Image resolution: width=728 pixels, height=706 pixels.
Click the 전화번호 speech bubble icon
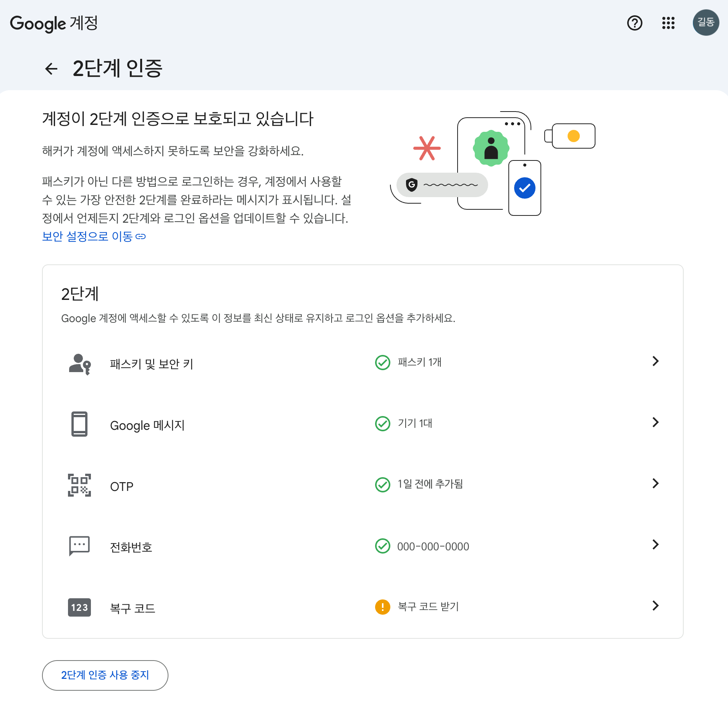pos(79,546)
